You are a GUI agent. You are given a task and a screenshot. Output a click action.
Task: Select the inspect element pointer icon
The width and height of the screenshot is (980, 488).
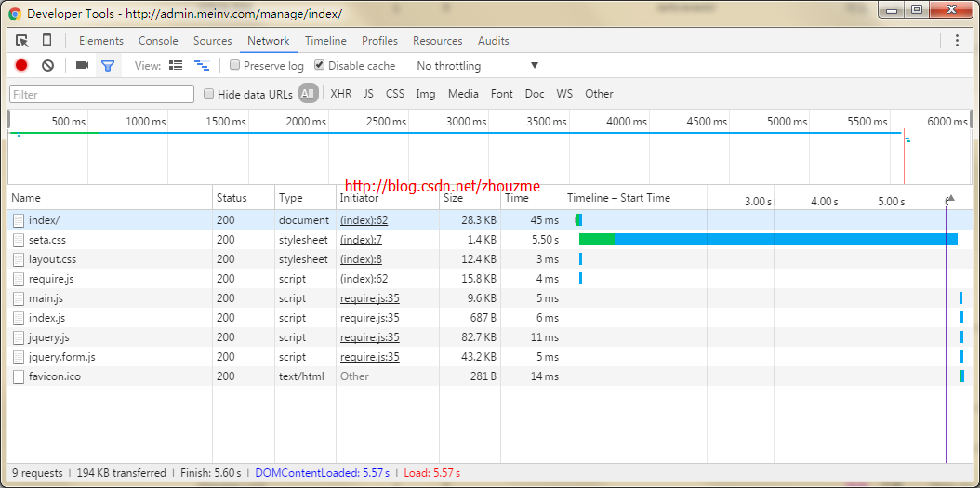click(x=22, y=41)
